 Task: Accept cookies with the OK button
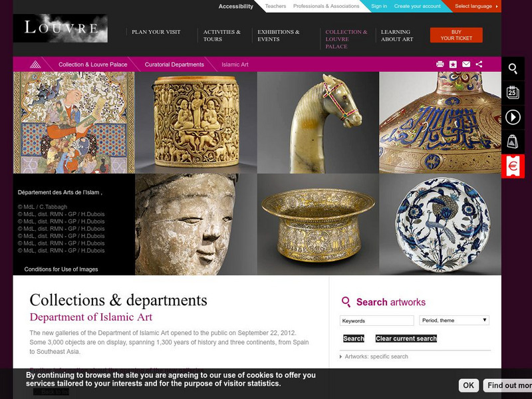point(469,385)
